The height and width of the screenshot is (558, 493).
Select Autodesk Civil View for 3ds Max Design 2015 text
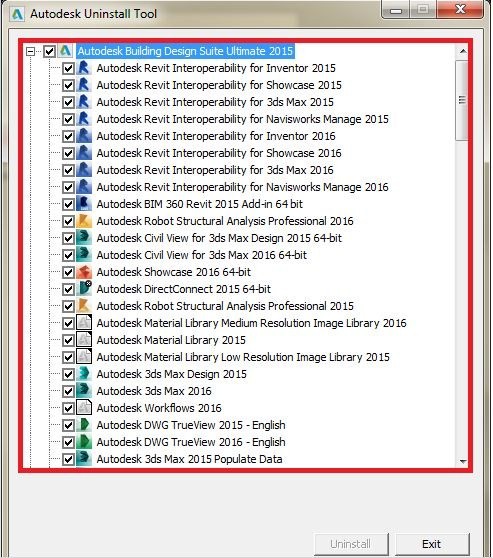tap(219, 238)
